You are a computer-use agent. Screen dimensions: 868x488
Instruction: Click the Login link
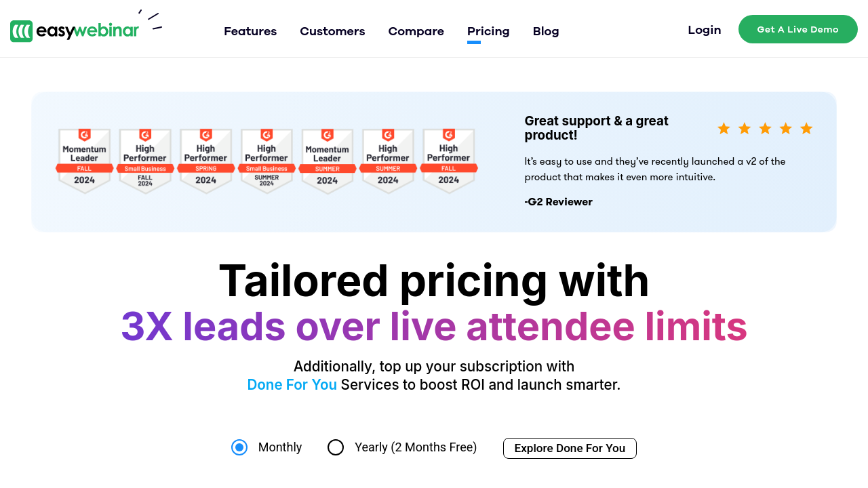(x=704, y=30)
